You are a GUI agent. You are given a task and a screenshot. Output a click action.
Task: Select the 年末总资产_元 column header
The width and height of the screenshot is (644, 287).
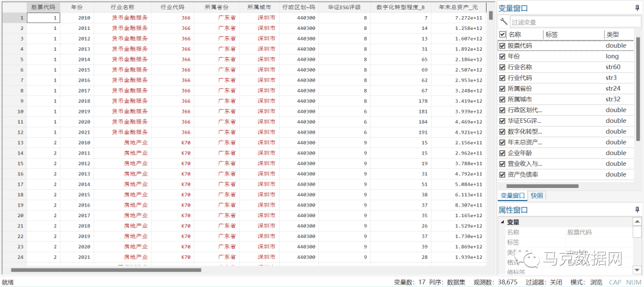click(x=459, y=7)
